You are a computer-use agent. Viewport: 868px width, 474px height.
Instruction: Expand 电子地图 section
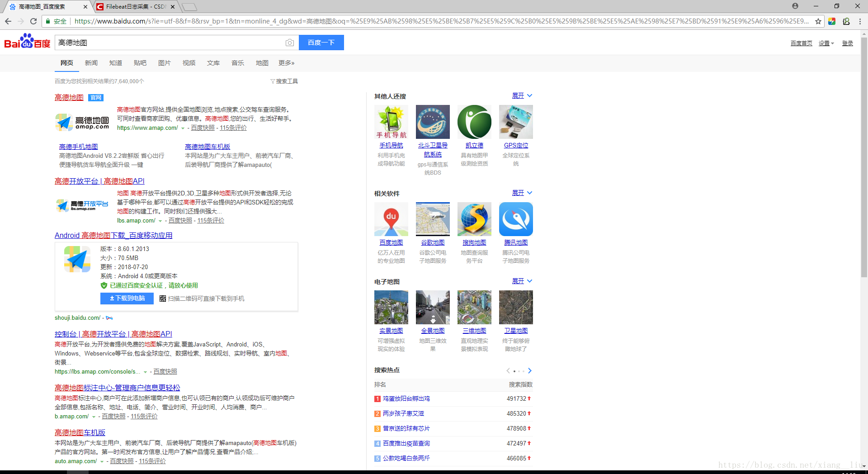[x=522, y=281]
